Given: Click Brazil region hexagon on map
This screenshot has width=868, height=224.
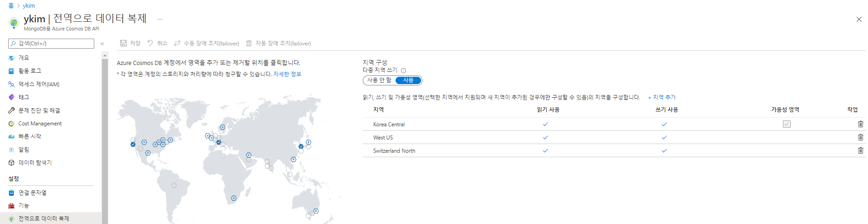Looking at the screenshot, I should coord(174,185).
